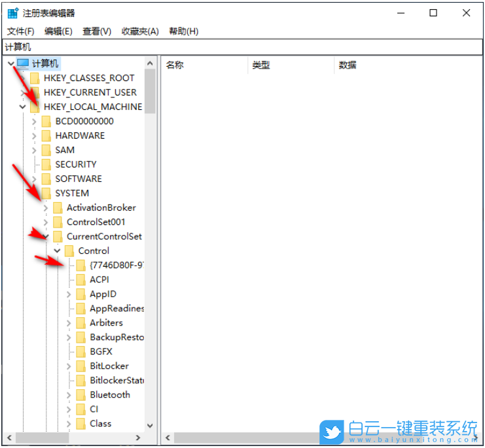The width and height of the screenshot is (485, 448).
Task: Click the BitLocker folder icon
Action: click(81, 366)
